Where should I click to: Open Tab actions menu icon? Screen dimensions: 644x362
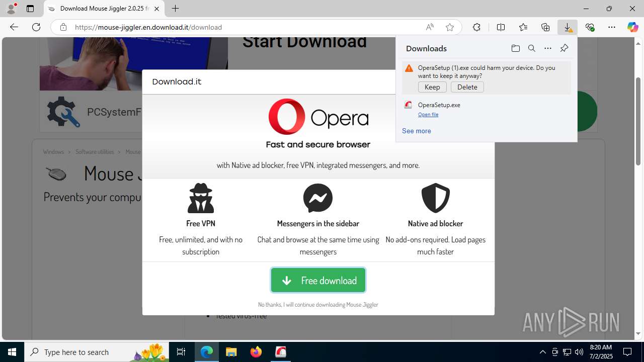pyautogui.click(x=30, y=9)
